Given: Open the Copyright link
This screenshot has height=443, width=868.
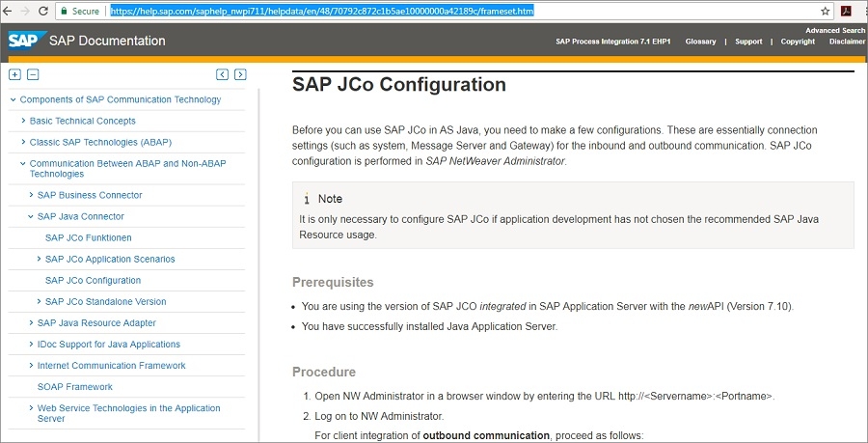Looking at the screenshot, I should [x=798, y=42].
